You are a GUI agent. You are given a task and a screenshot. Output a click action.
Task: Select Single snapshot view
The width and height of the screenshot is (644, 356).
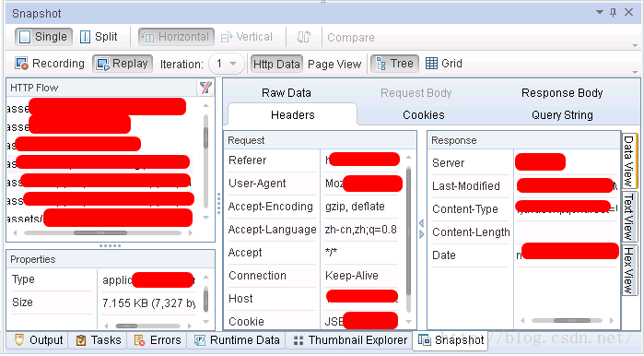43,37
